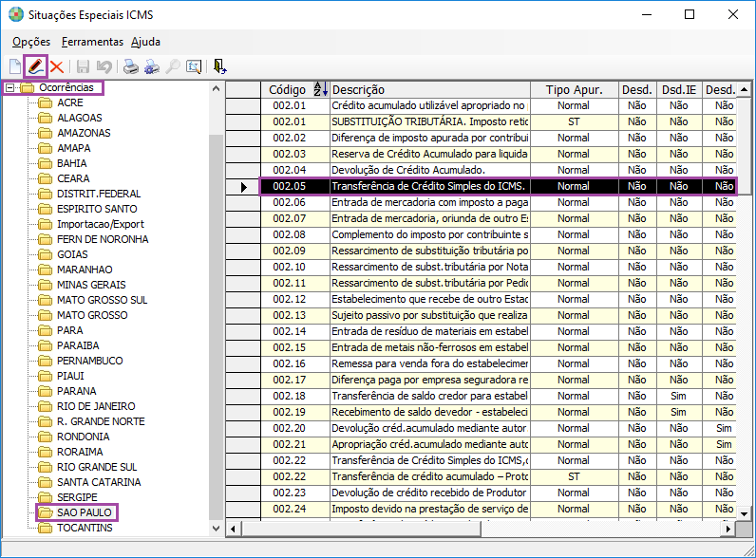The height and width of the screenshot is (558, 756).
Task: Click Sim in Dsd.IE for row 002.19
Action: 679,412
